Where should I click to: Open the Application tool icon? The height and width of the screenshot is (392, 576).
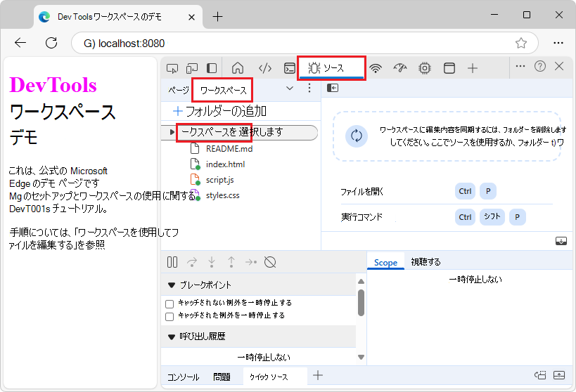tap(449, 68)
